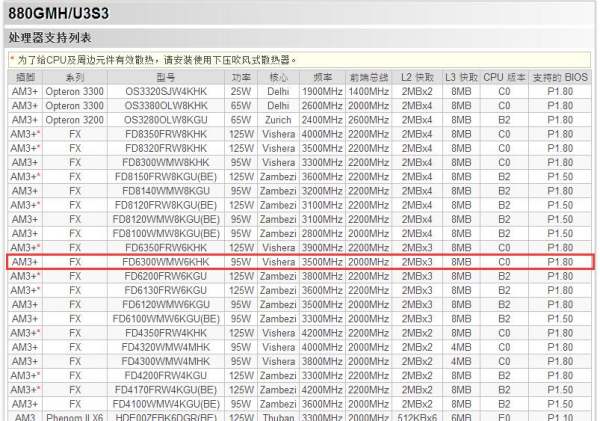Click P1.50 BIOS cell in FD8150FRW8KGU(BE) row
Viewport: 600px width, 421px height.
560,177
